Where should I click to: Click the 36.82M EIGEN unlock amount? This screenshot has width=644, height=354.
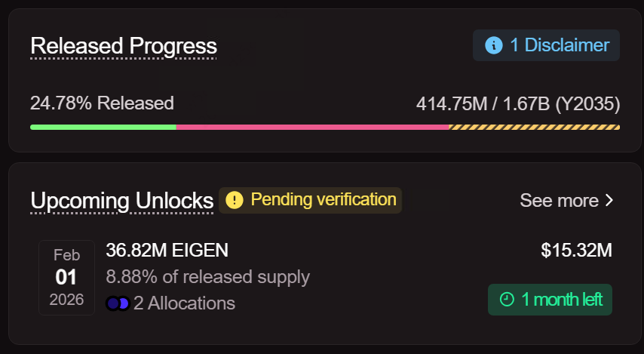[x=167, y=251]
